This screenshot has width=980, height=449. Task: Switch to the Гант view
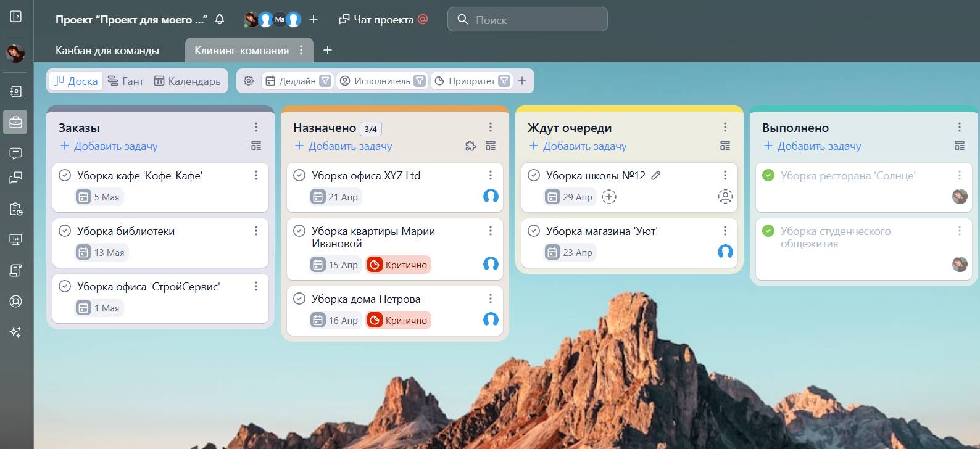coord(125,81)
